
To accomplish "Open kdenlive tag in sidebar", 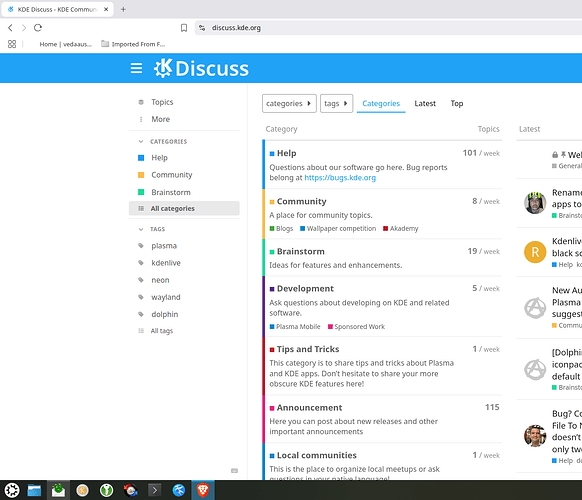I will coord(166,263).
